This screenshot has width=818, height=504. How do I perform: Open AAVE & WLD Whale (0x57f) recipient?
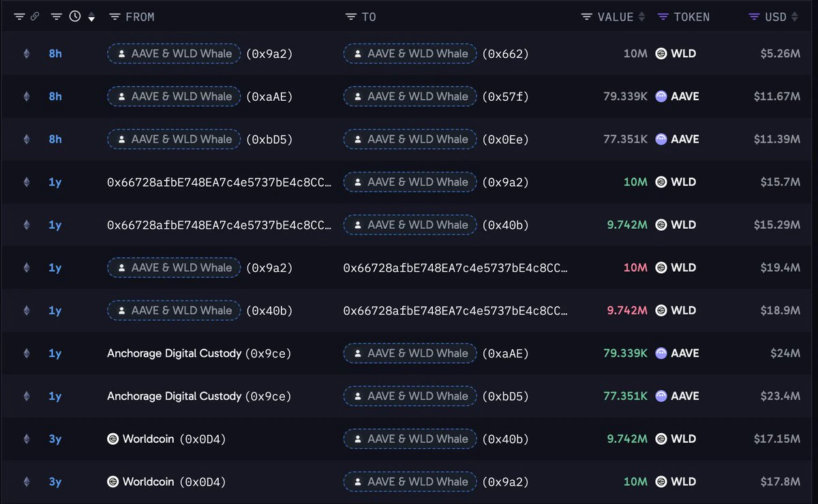pos(436,97)
